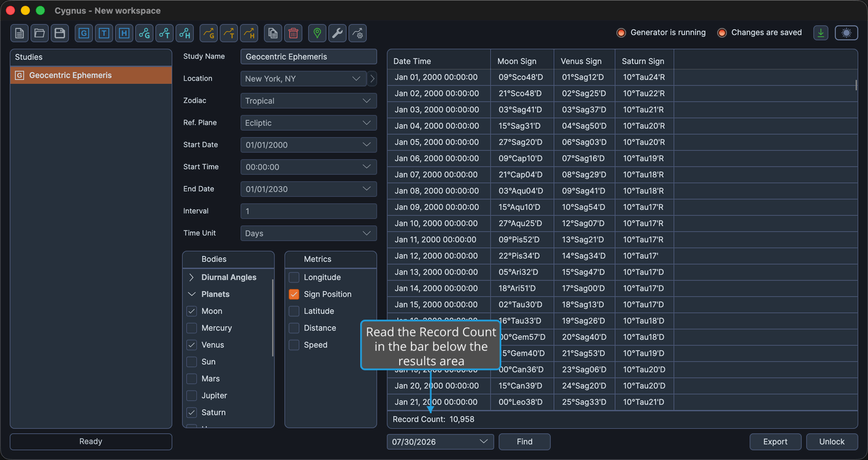Click the Unlock button
Screen dimensions: 868x460
coord(832,442)
